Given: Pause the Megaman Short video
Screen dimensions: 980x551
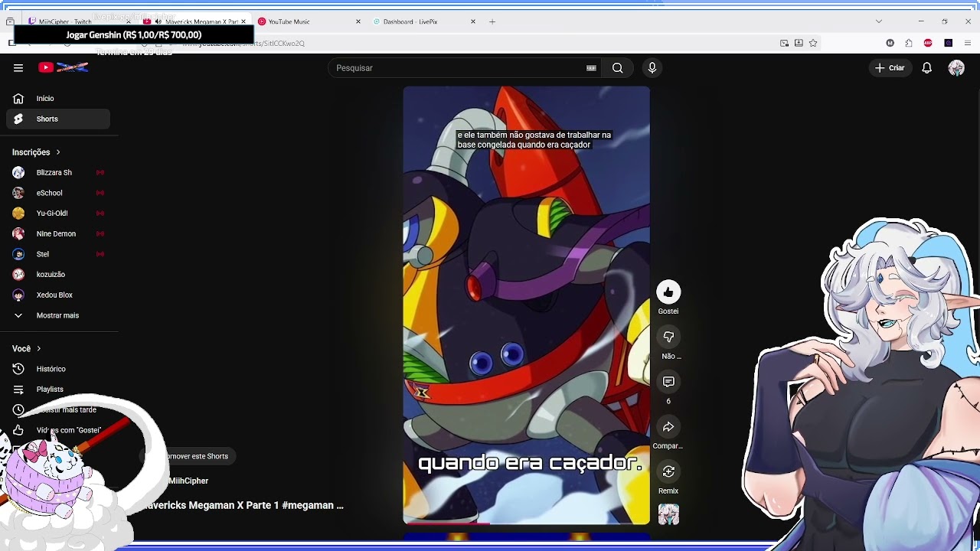Looking at the screenshot, I should 527,305.
